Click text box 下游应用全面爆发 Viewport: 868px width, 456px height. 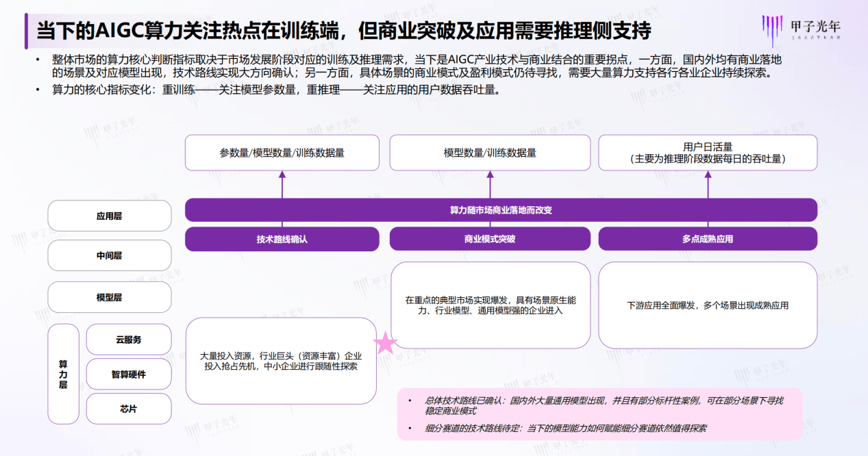pos(708,305)
